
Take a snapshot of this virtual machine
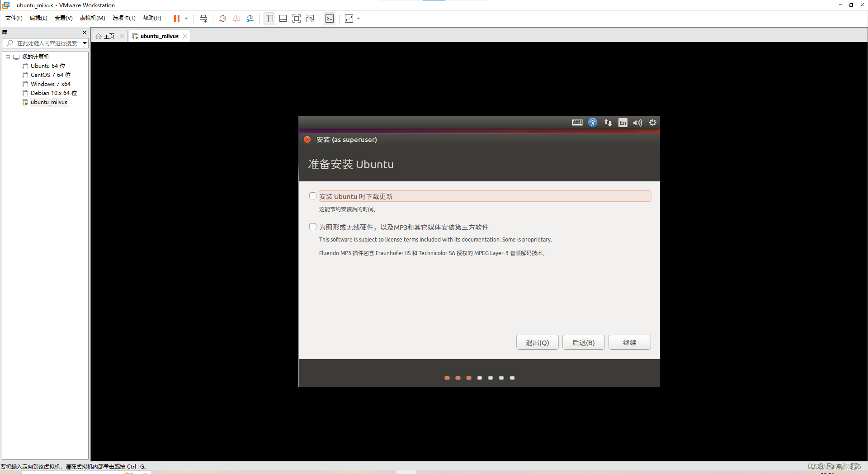tap(223, 19)
